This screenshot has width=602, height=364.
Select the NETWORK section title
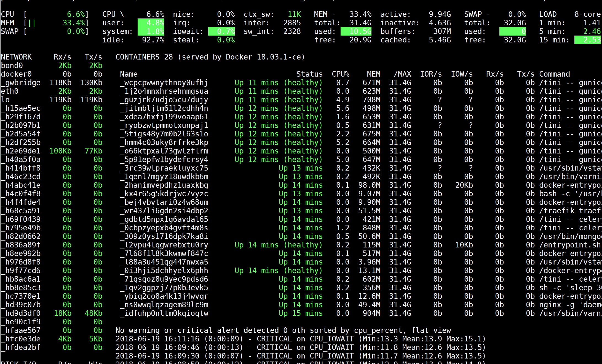pos(17,57)
